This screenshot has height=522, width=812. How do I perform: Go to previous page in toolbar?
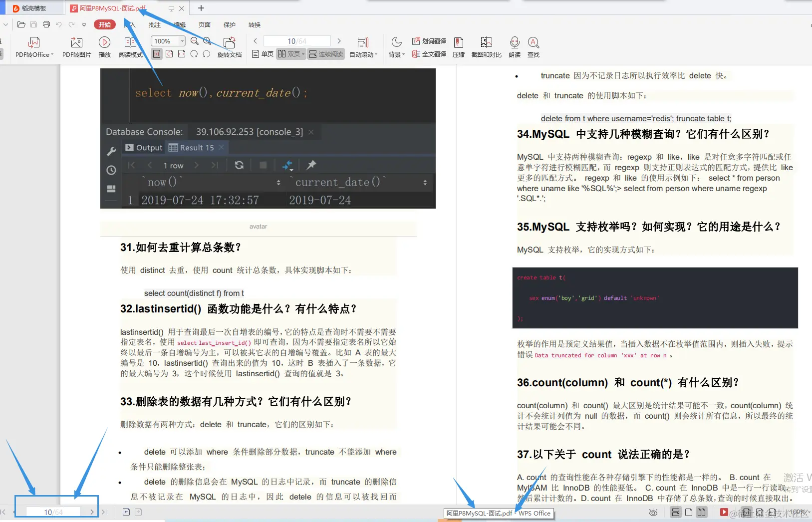(x=256, y=41)
